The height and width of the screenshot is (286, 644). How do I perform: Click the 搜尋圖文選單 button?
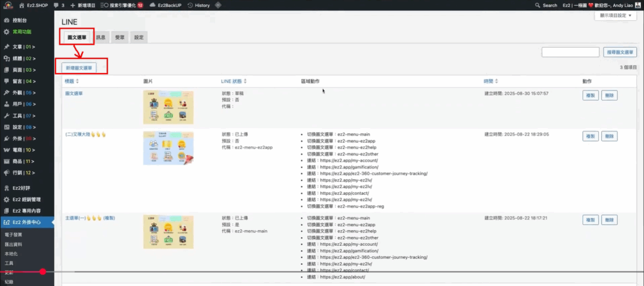point(619,52)
